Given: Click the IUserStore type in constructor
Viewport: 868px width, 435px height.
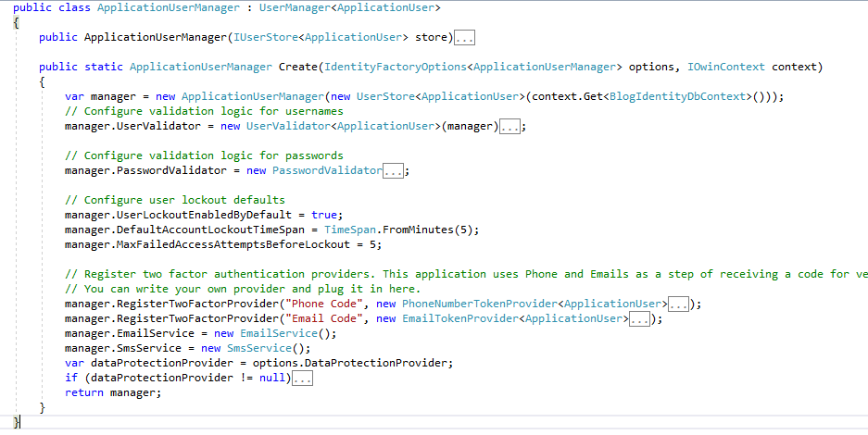Looking at the screenshot, I should point(266,38).
